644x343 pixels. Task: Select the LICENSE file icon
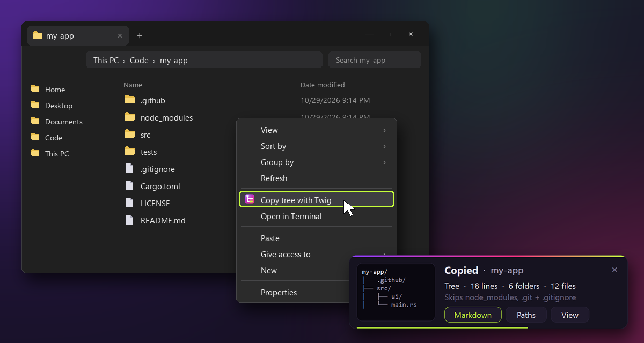(x=129, y=203)
